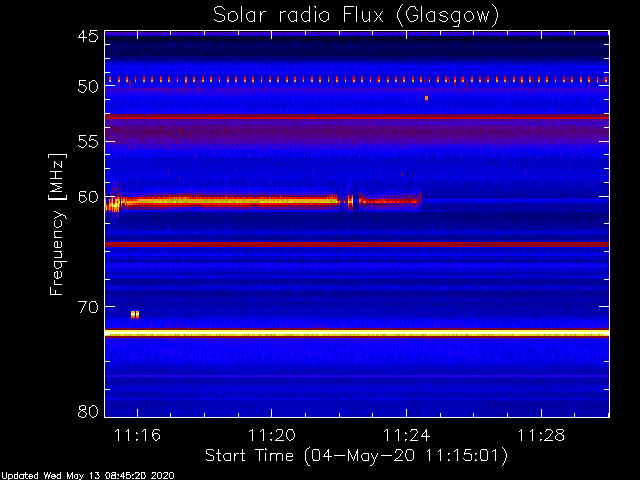Viewport: 640px width, 480px height.
Task: Click the double yellow burst near 70 MHz
Action: (135, 314)
